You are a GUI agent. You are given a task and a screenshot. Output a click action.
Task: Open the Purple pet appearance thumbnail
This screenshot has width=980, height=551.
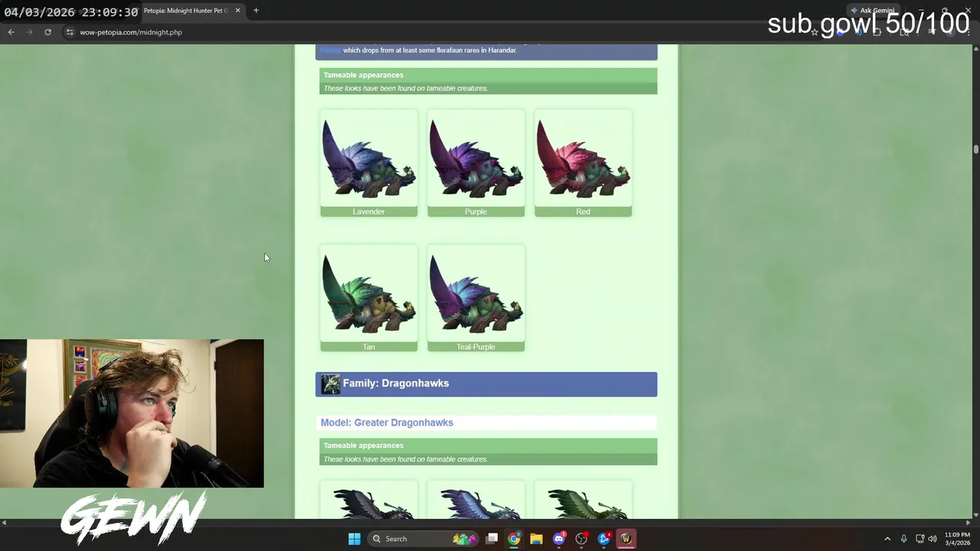tap(475, 158)
